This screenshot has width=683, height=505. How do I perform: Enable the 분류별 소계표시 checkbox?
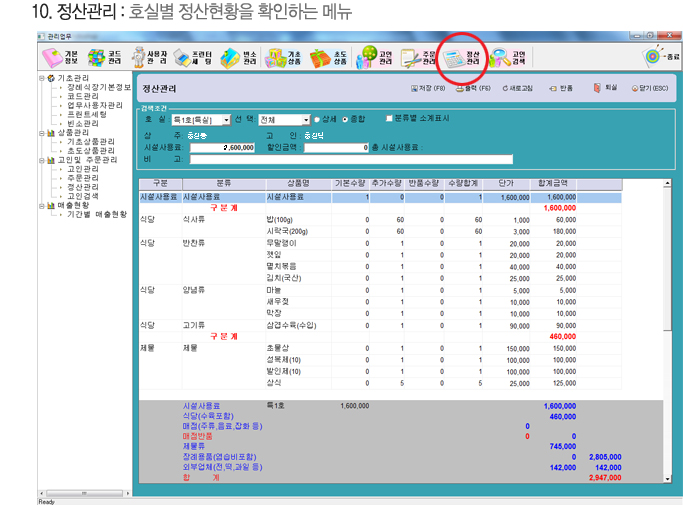(x=389, y=119)
